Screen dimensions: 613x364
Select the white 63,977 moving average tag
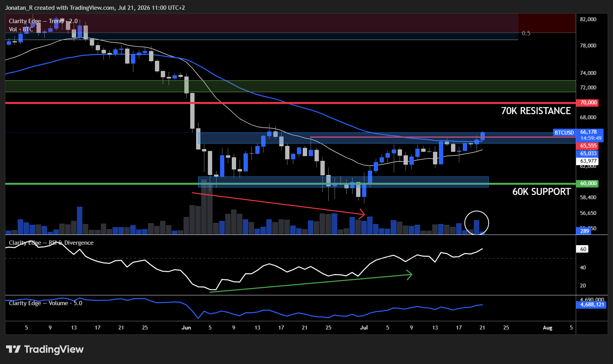click(x=588, y=161)
